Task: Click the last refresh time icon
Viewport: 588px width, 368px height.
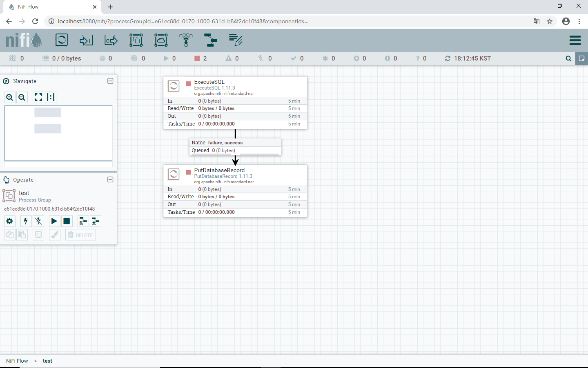Action: tap(448, 58)
